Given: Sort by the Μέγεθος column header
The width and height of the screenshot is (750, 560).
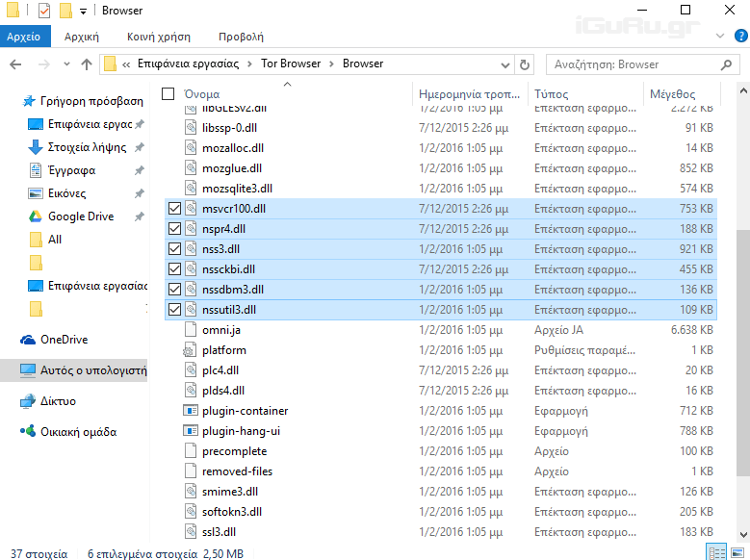Looking at the screenshot, I should pyautogui.click(x=682, y=93).
